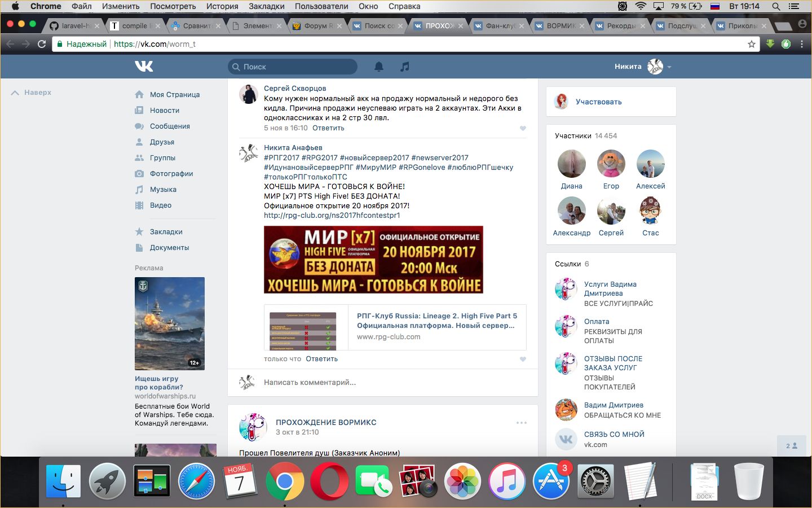Open post options three-dot menu
812x508 pixels.
point(522,422)
